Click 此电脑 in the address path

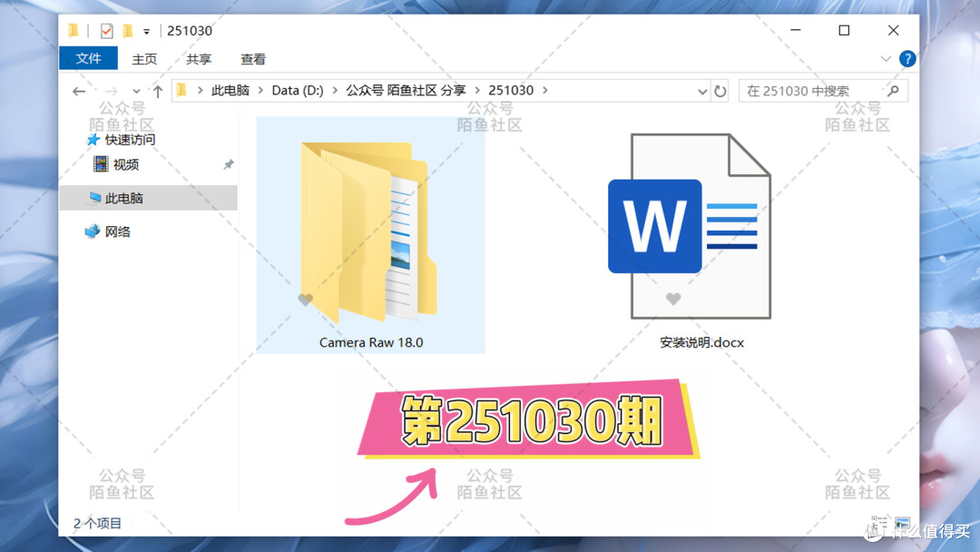coord(230,91)
